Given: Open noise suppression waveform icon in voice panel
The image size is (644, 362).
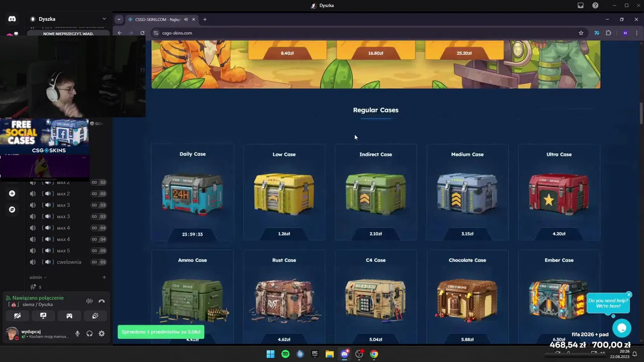Looking at the screenshot, I should (90, 301).
